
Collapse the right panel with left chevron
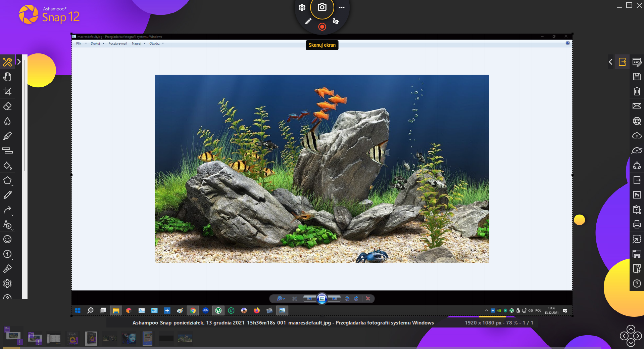tap(610, 62)
